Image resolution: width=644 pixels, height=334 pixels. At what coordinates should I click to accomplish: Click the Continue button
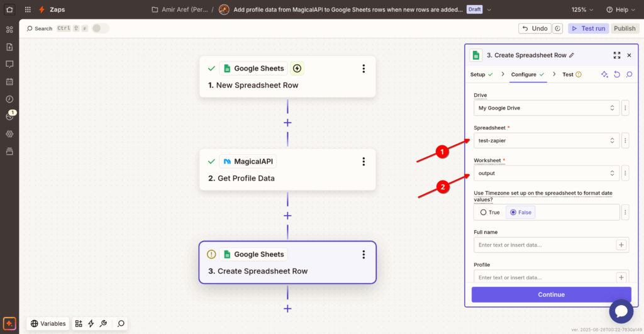(x=551, y=294)
